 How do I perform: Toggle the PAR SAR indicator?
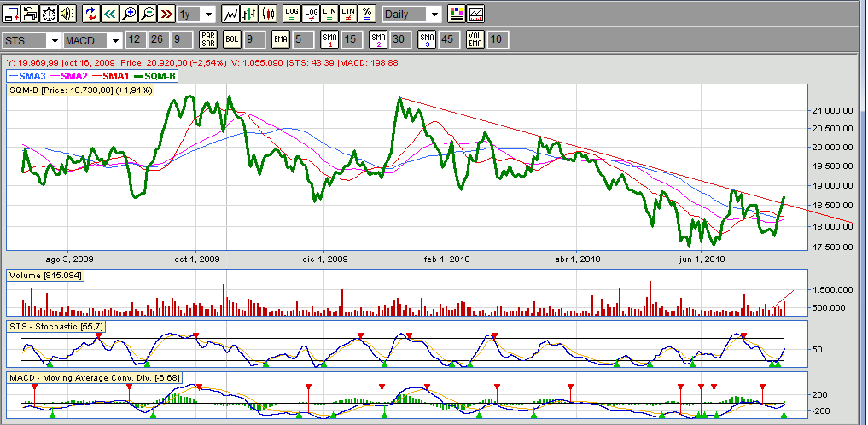click(x=208, y=39)
